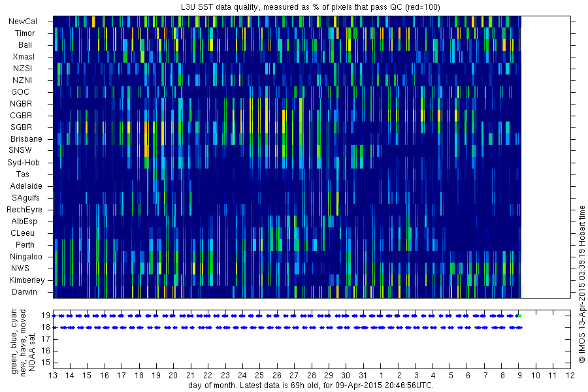The height and width of the screenshot is (392, 588).
Task: Click satellite number 15 on the axis
Action: (x=46, y=363)
